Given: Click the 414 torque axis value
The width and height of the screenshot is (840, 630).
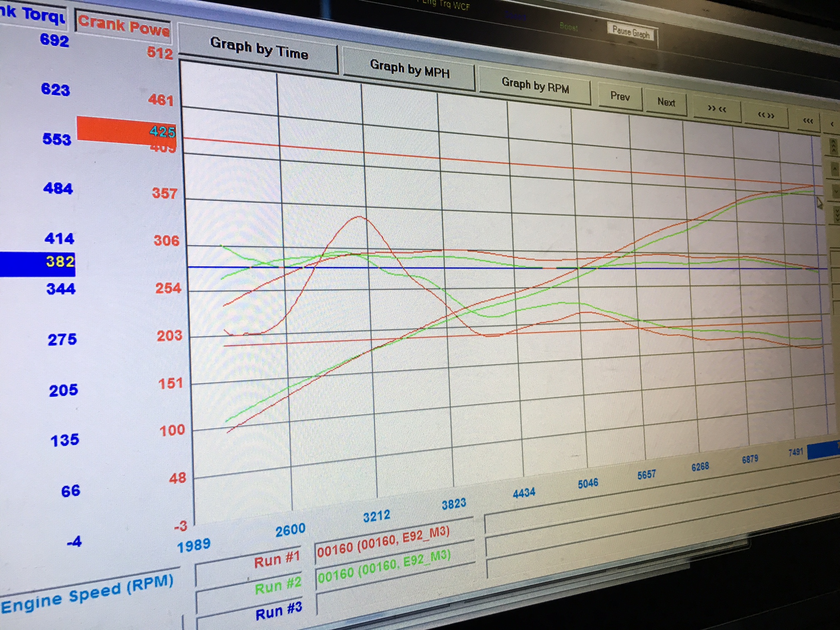Looking at the screenshot, I should 60,238.
